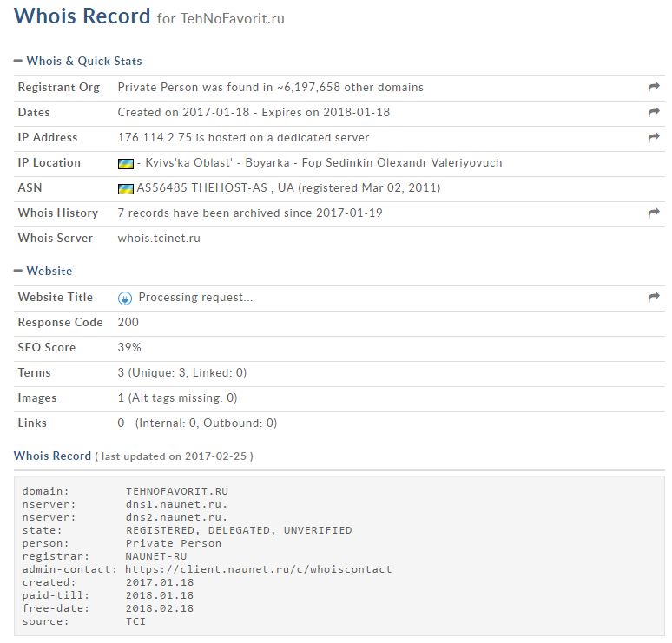Select the Registrant Org label
The height and width of the screenshot is (643, 672).
click(x=59, y=87)
